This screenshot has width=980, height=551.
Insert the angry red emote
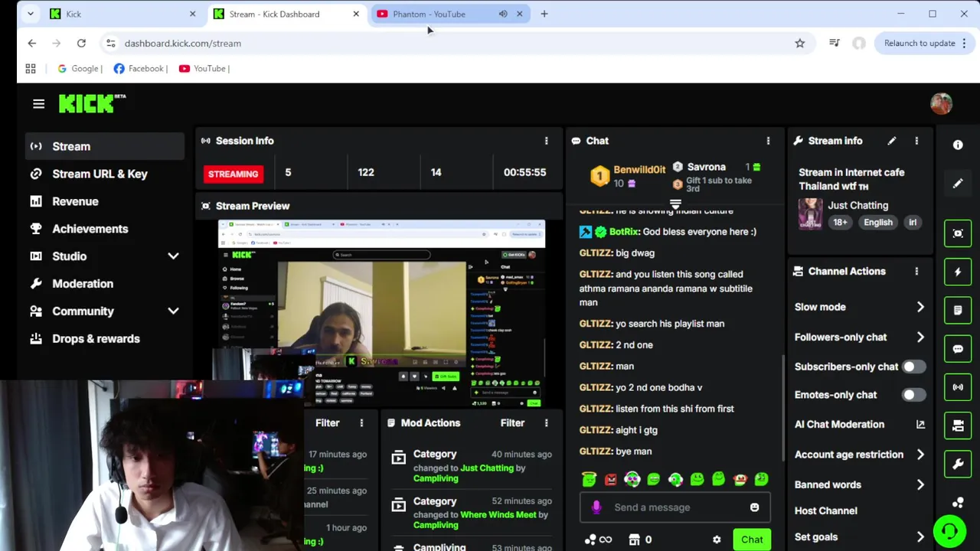click(610, 479)
